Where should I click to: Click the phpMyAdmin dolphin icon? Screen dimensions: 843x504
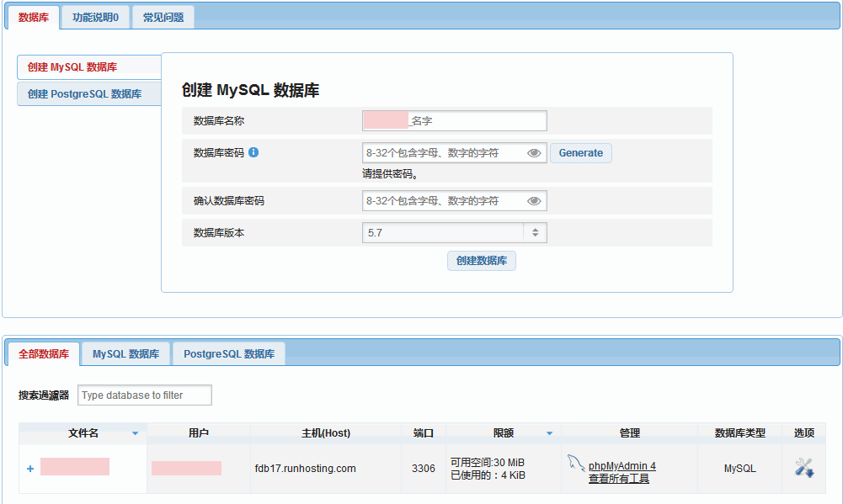coord(575,463)
